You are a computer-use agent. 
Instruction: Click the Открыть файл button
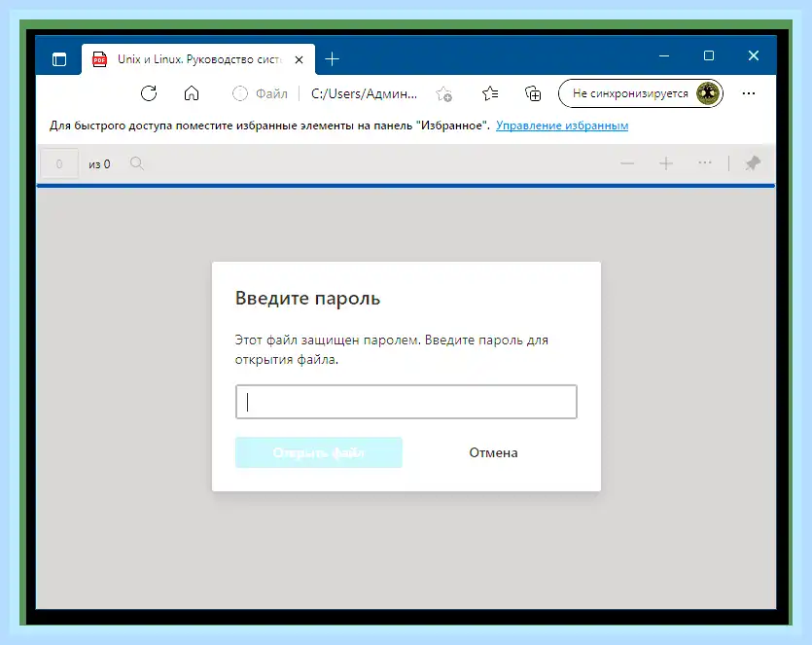click(x=319, y=452)
